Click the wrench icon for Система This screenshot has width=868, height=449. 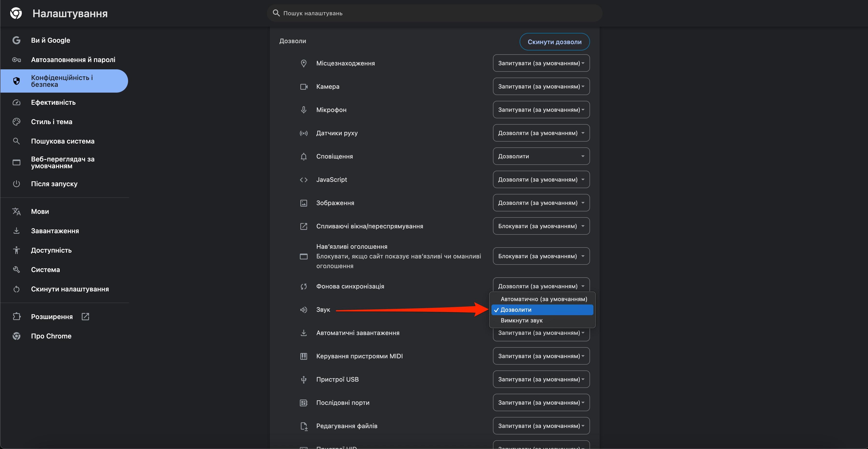point(16,269)
